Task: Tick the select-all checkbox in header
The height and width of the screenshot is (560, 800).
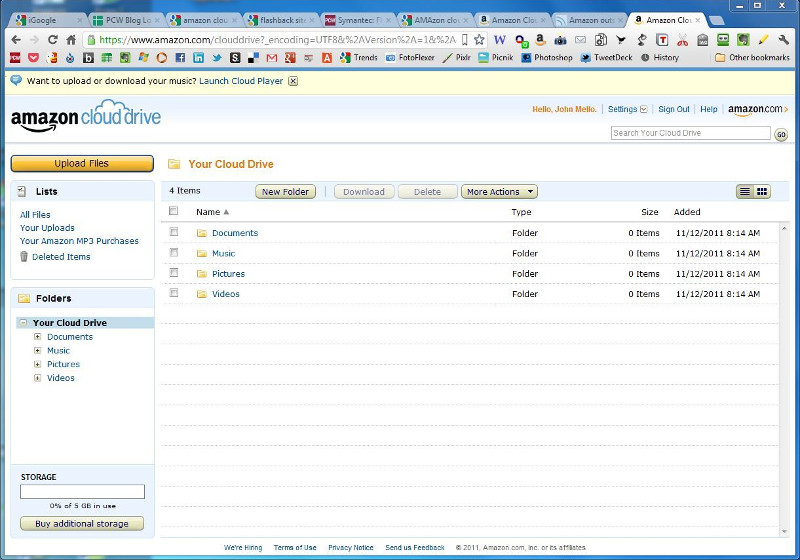Action: point(173,211)
